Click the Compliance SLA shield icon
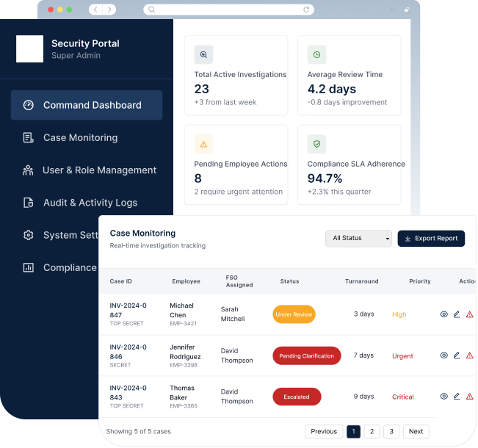The width and height of the screenshot is (478, 448). [316, 144]
